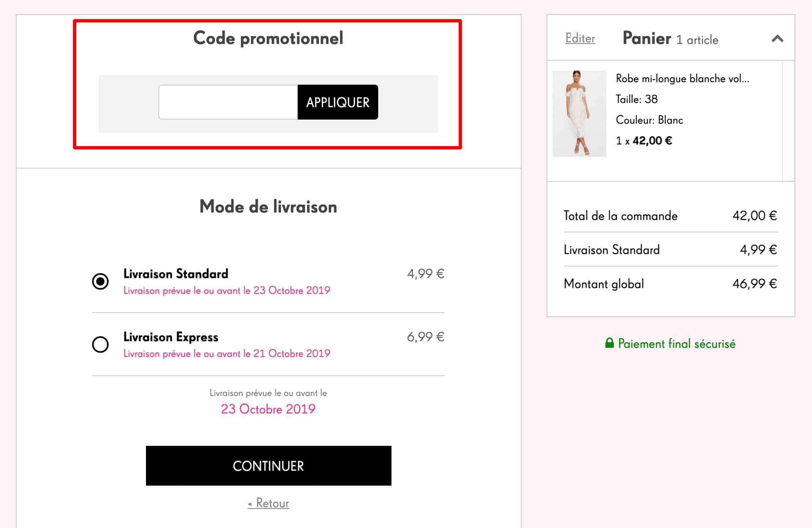Image resolution: width=812 pixels, height=528 pixels.
Task: Select the Livraison Express radio button
Action: (x=100, y=345)
